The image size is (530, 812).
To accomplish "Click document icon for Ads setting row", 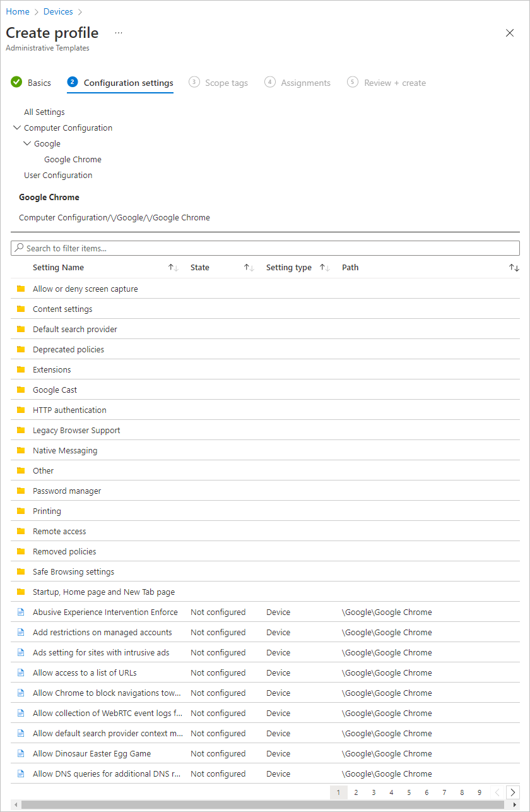I will (21, 652).
